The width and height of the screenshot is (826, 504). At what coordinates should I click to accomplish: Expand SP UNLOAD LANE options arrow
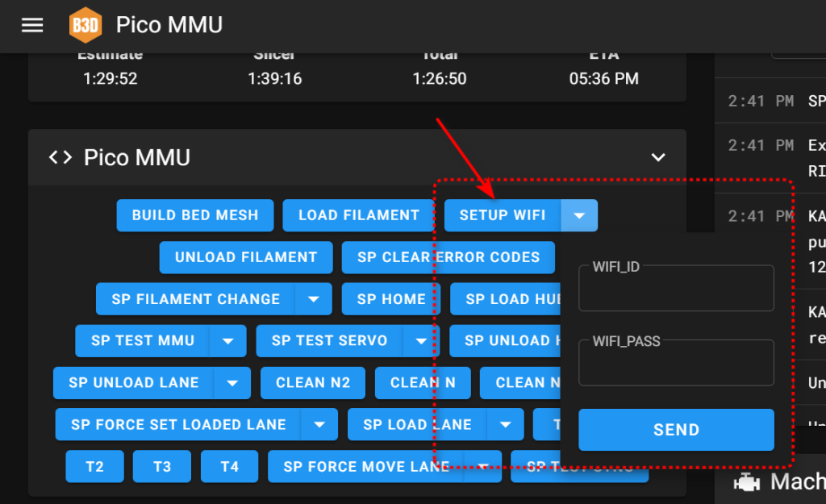(x=232, y=383)
